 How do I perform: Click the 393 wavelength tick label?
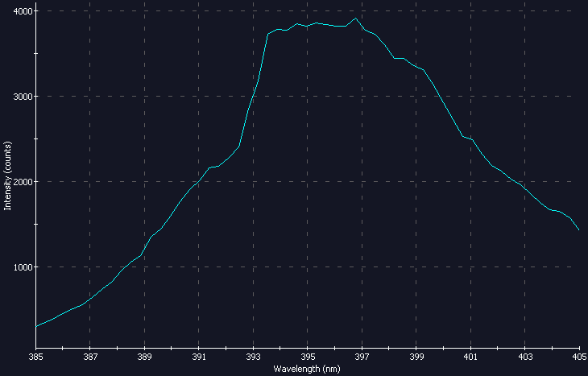tap(254, 356)
